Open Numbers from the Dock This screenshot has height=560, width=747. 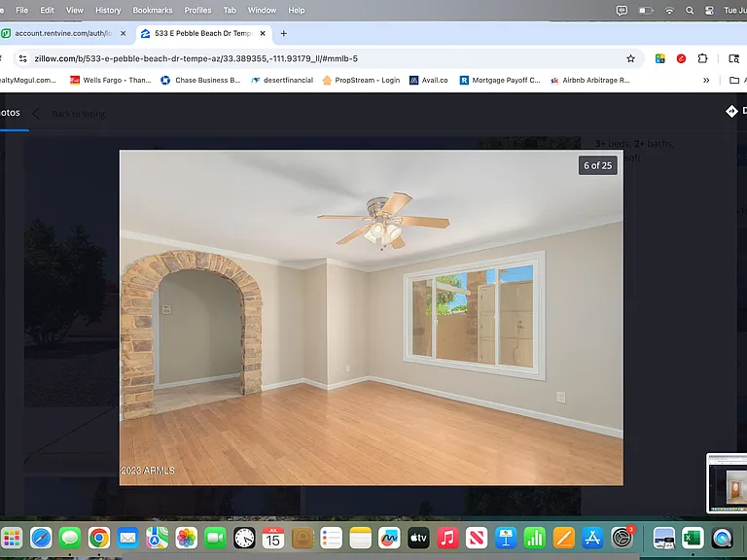coord(535,539)
